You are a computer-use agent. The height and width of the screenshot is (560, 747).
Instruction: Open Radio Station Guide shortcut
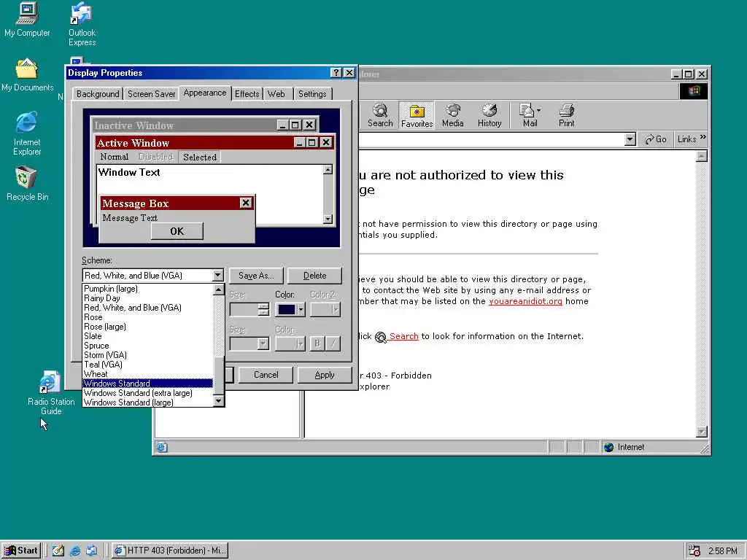(x=50, y=393)
